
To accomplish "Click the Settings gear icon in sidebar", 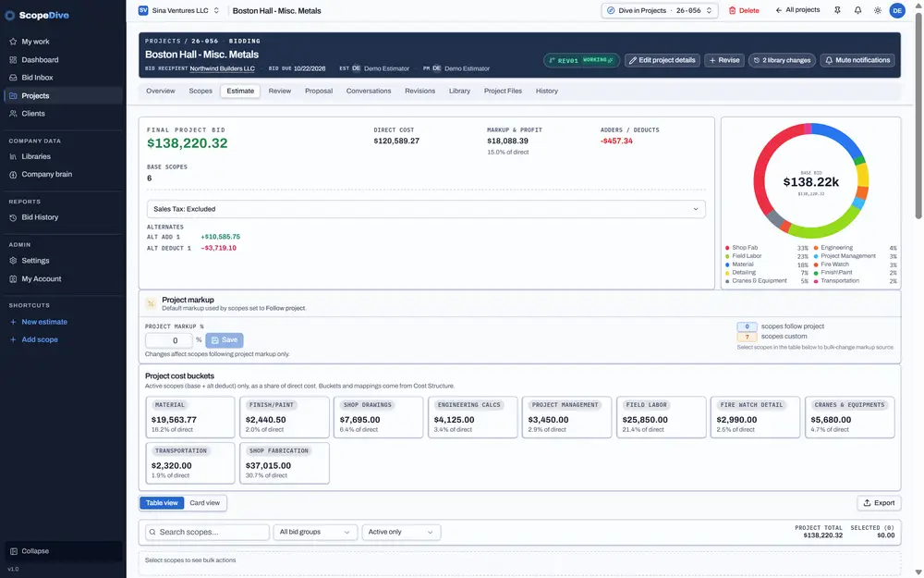I will (13, 261).
